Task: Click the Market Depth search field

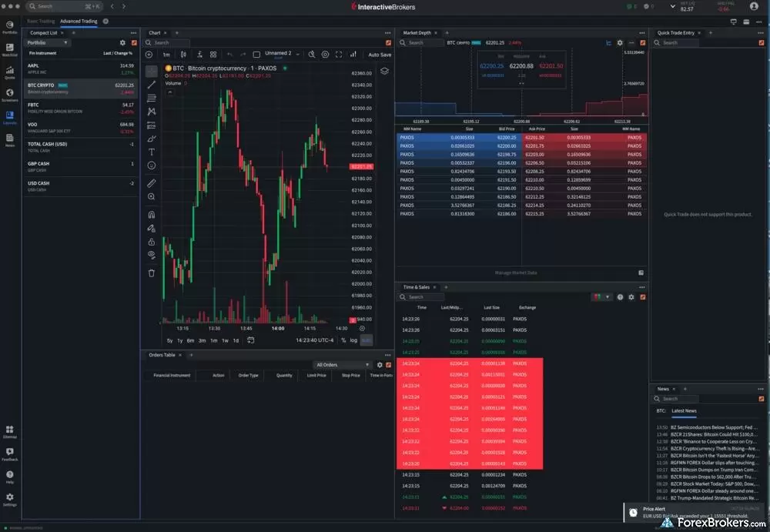Action: (420, 43)
